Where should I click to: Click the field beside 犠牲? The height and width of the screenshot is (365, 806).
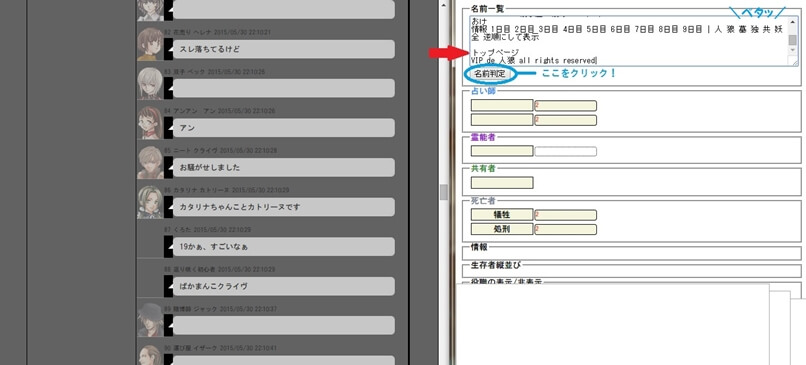[x=565, y=215]
